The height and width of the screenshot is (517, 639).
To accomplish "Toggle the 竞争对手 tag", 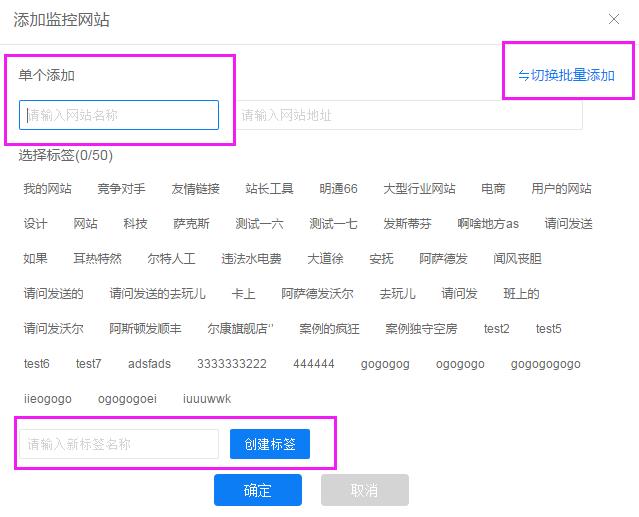I will (121, 189).
